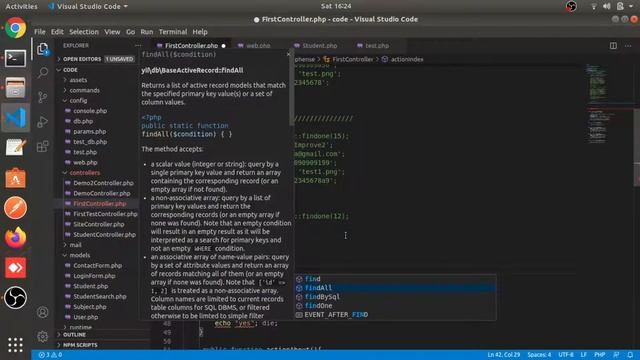Open the Explorer view in activity bar

42,49
